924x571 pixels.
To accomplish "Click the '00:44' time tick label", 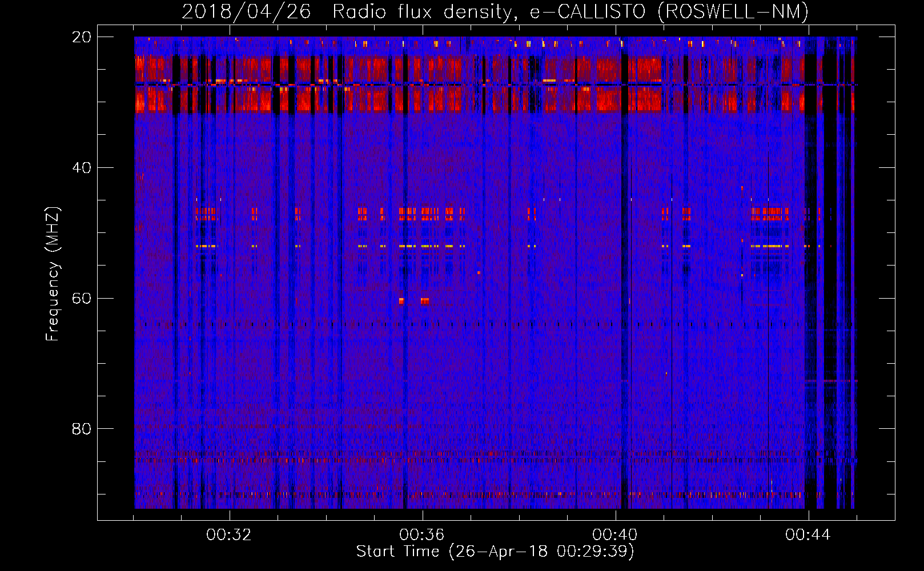I will pyautogui.click(x=808, y=535).
